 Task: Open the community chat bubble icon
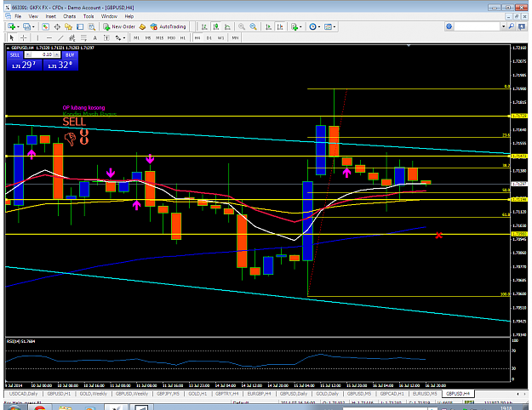522,26
